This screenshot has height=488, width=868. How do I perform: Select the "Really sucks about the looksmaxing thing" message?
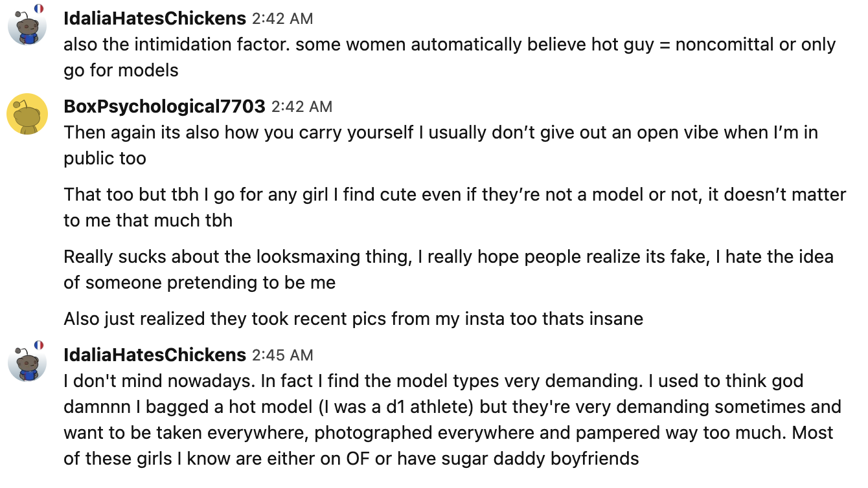coord(448,269)
